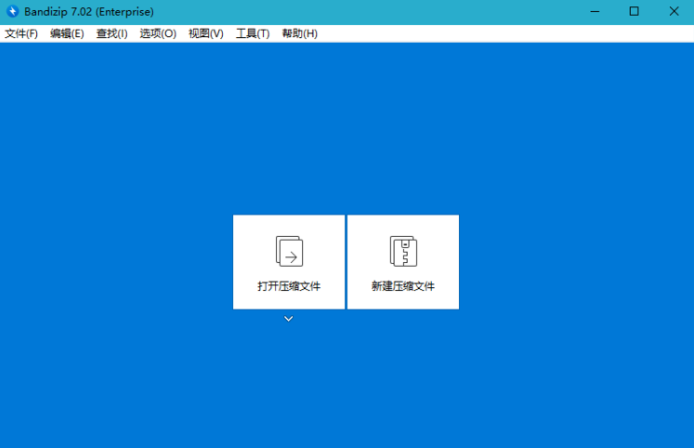The width and height of the screenshot is (694, 448).
Task: Open the 编辑(E) menu
Action: pyautogui.click(x=67, y=34)
